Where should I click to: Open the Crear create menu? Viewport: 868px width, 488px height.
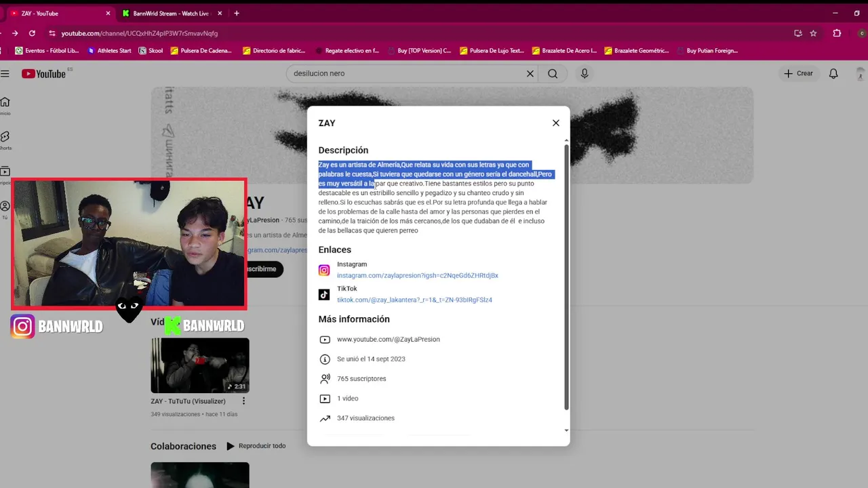coord(798,73)
